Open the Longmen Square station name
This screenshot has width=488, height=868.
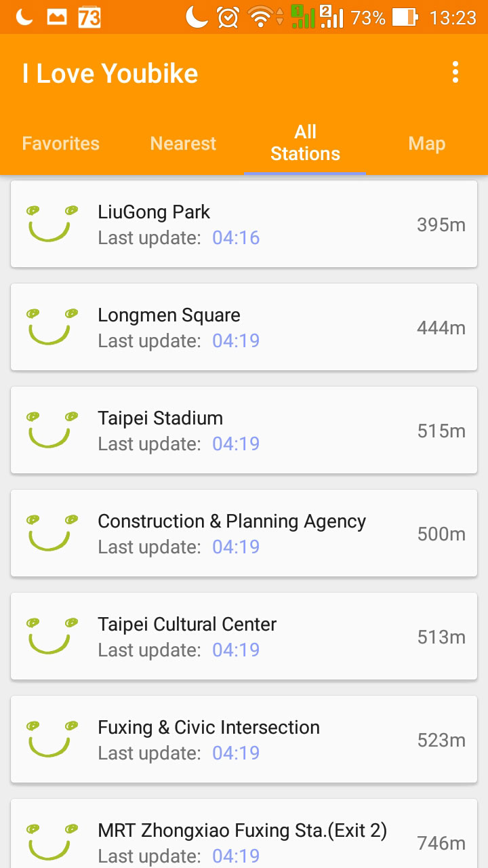pos(169,315)
